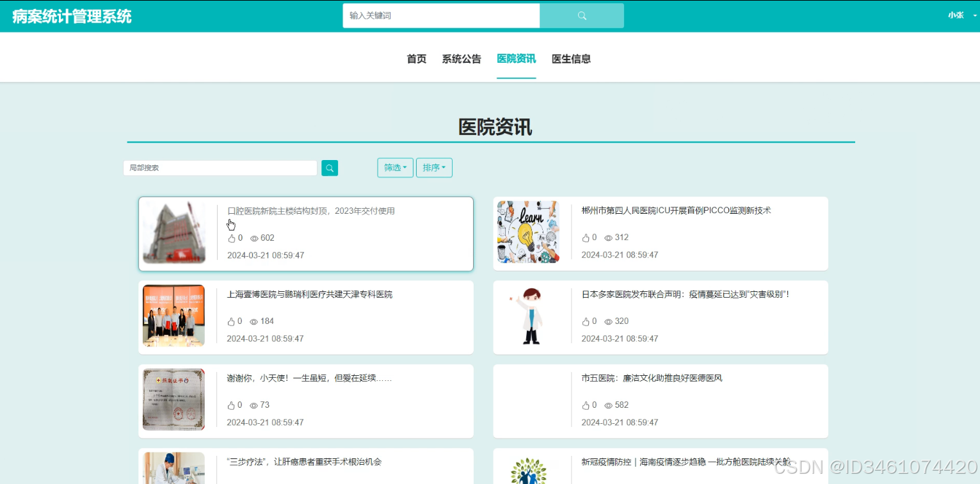This screenshot has height=484, width=980.
Task: Open the 排序 sort dropdown
Action: click(434, 168)
